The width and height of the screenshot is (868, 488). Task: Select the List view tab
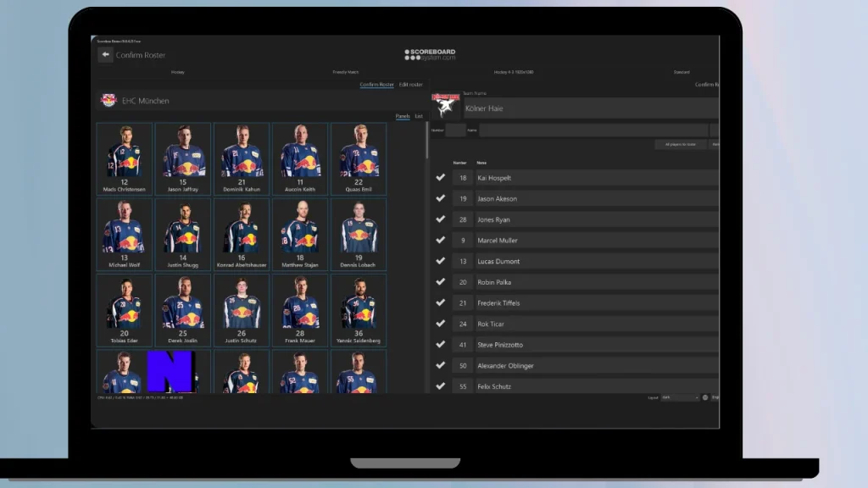click(419, 116)
